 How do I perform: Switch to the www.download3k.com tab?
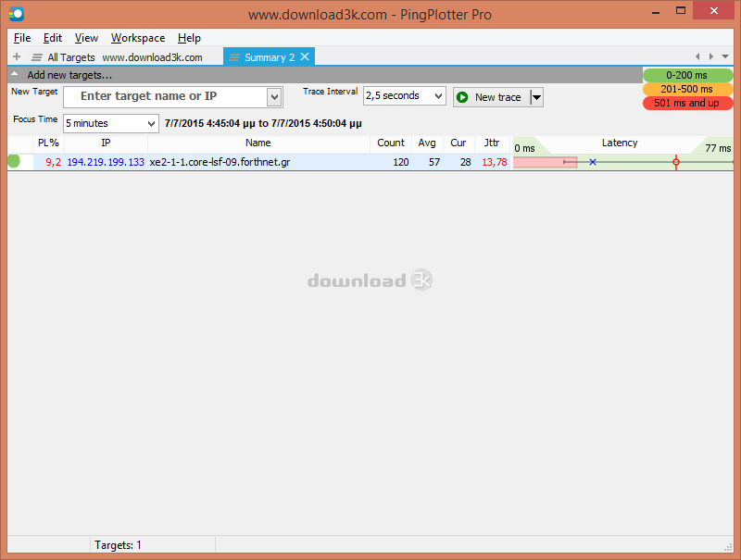click(152, 57)
